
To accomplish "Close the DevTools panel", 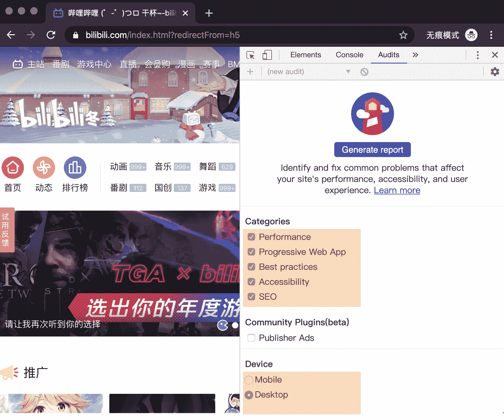I will click(x=495, y=55).
